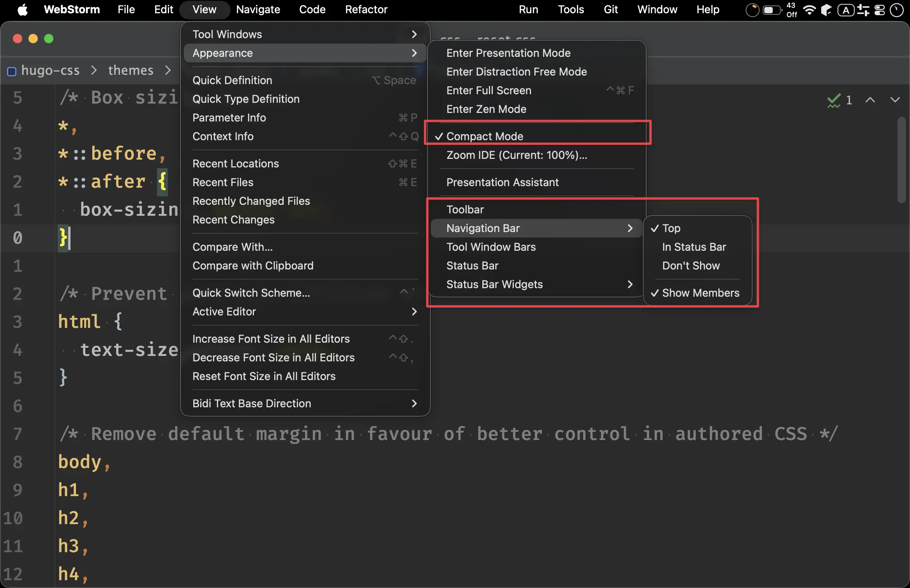Click the inspections checkmark widget icon

[x=834, y=100]
